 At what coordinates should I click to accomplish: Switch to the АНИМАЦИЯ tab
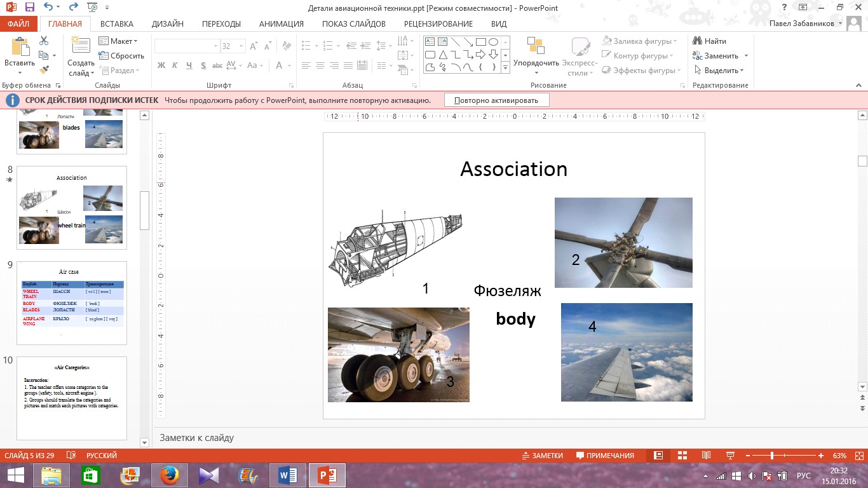[281, 24]
